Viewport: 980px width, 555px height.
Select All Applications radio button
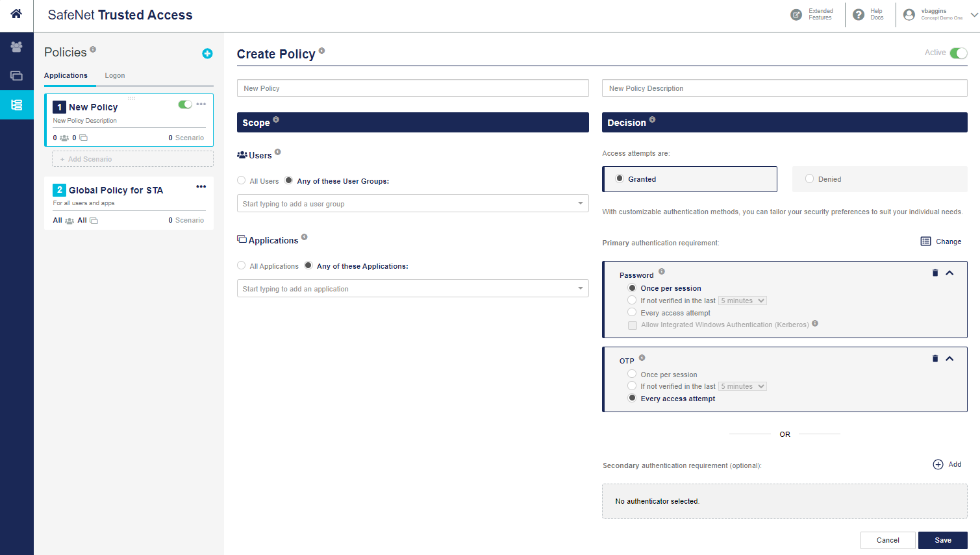[x=242, y=265]
